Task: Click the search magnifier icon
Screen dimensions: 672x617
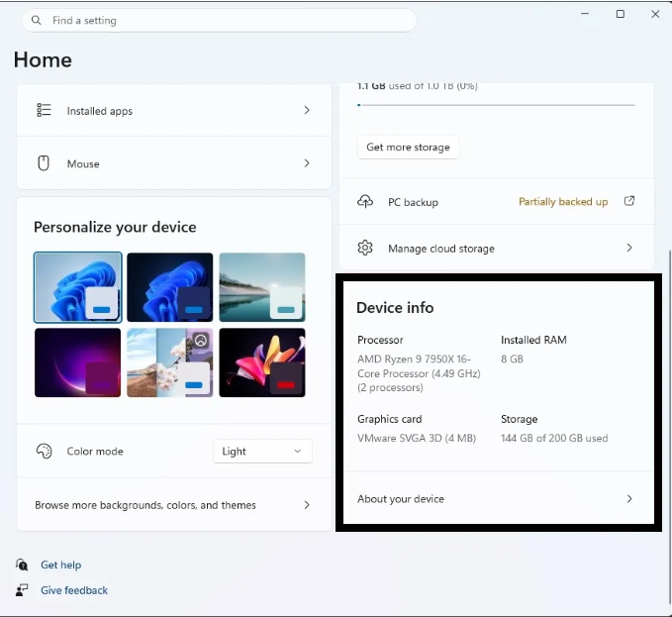Action: (x=37, y=20)
